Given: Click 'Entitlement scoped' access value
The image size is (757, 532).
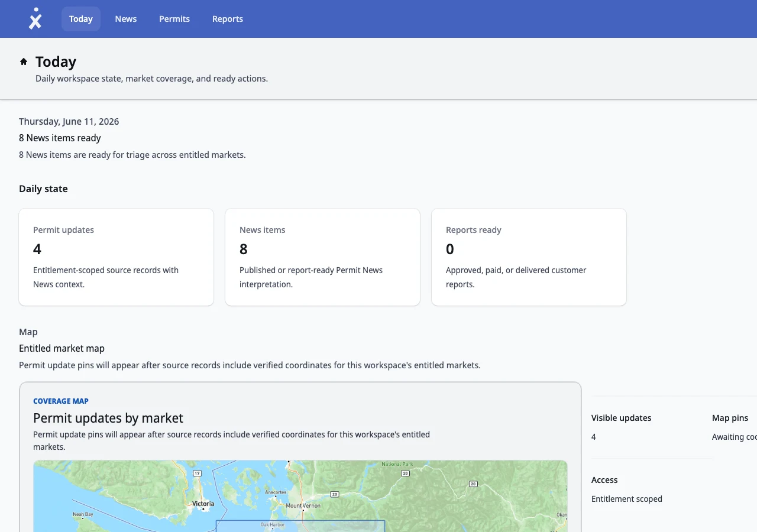Looking at the screenshot, I should pos(627,499).
